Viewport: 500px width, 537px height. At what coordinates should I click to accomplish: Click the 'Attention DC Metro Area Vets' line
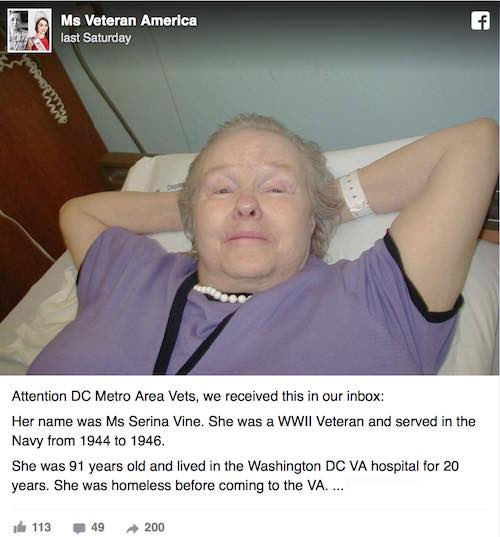[198, 396]
